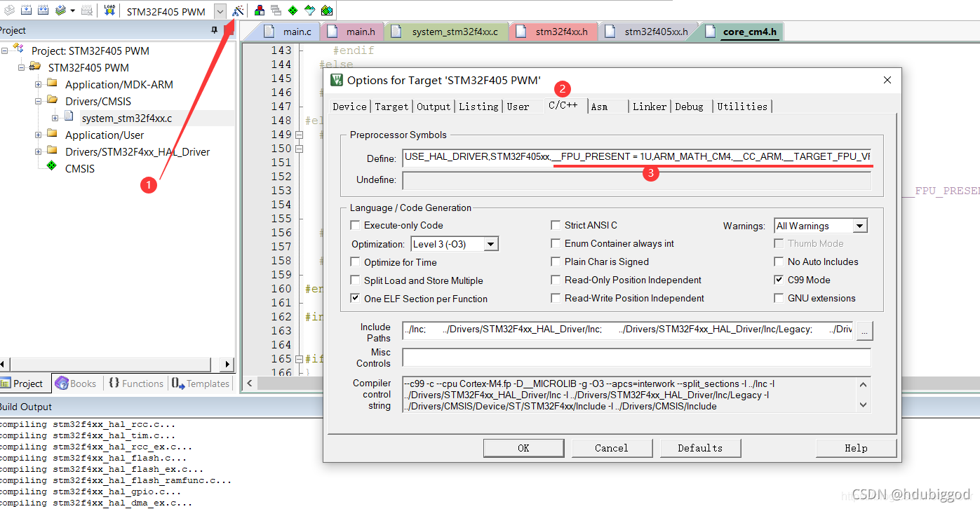The height and width of the screenshot is (509, 980).
Task: Click the Rebuild all target files icon
Action: tap(43, 11)
